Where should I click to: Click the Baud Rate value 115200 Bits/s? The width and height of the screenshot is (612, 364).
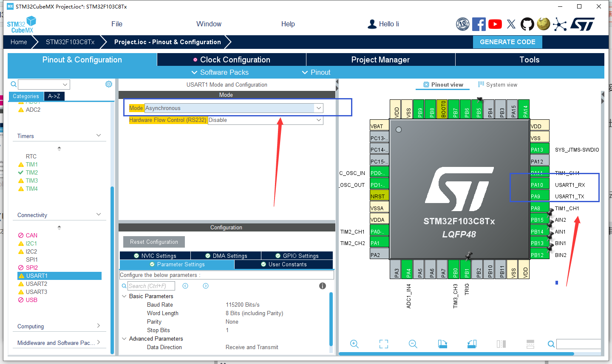[x=243, y=305]
